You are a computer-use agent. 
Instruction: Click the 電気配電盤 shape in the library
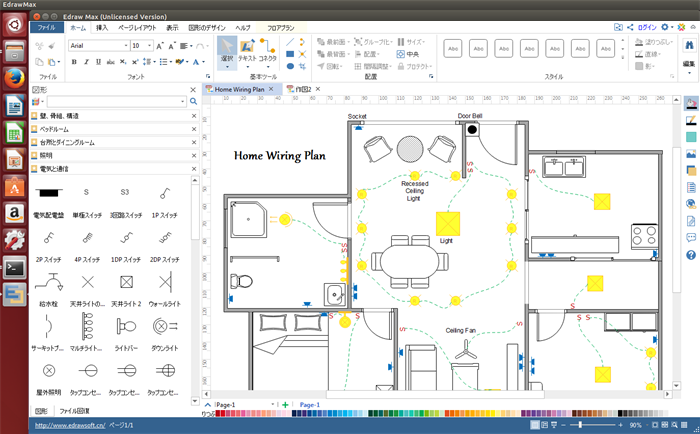(x=48, y=193)
